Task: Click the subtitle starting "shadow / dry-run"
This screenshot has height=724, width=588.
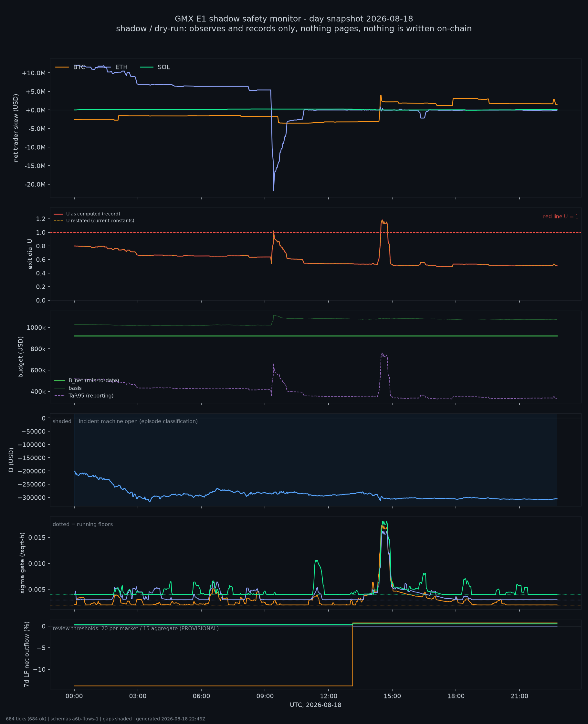Action: (x=294, y=28)
